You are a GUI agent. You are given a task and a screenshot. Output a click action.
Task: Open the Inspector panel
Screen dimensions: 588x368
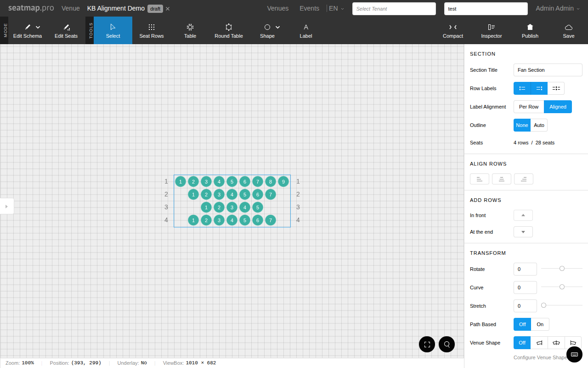point(491,30)
